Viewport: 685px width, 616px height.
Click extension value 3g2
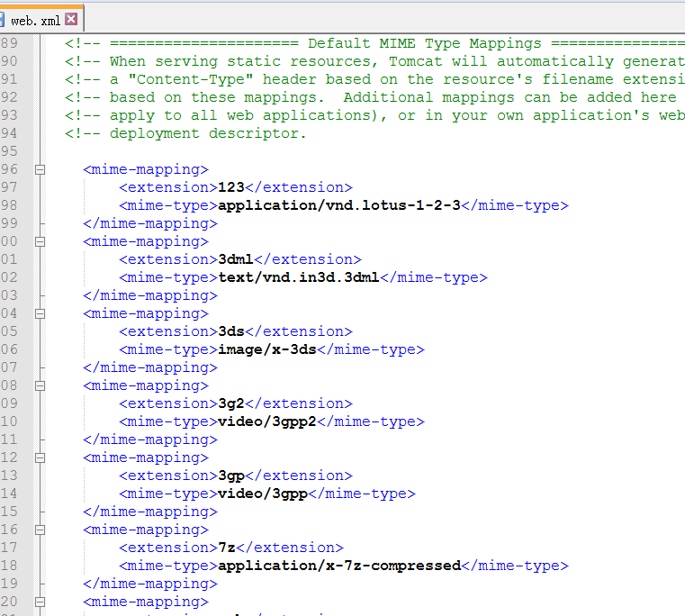click(x=231, y=403)
